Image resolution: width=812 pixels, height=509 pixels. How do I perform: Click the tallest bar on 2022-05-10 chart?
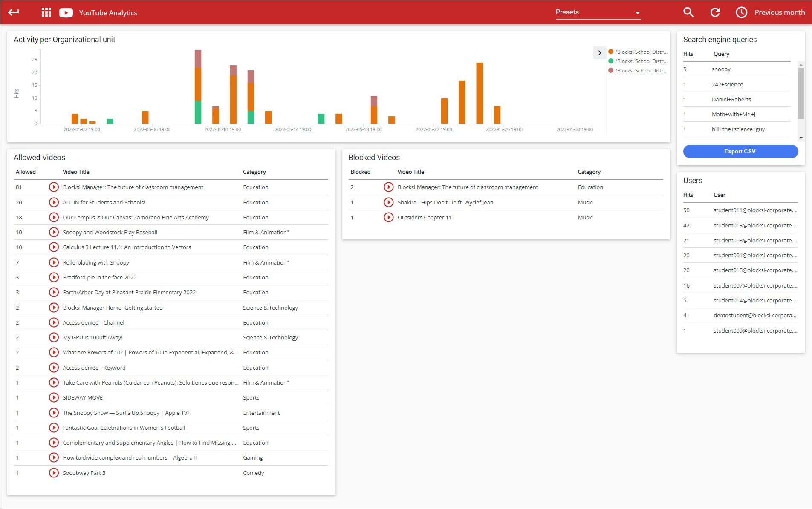pyautogui.click(x=233, y=95)
